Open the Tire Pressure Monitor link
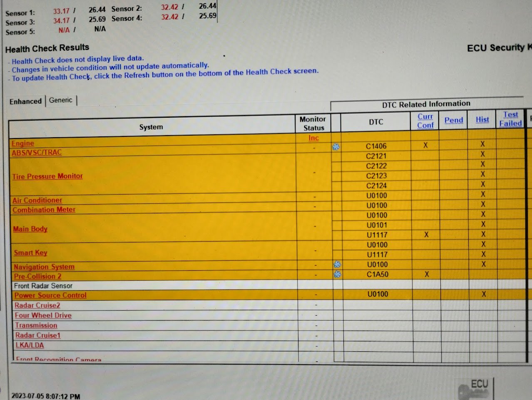Viewport: 532px width, 400px height. 47,176
